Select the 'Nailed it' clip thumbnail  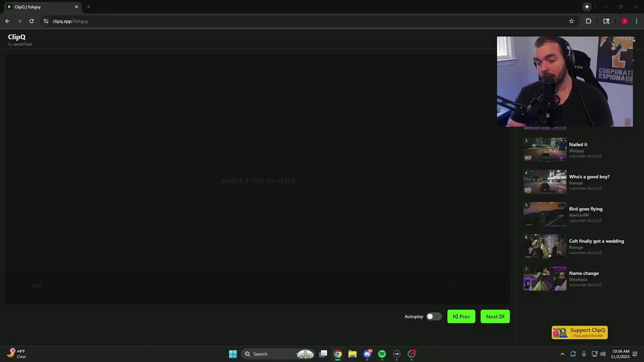coord(545,150)
